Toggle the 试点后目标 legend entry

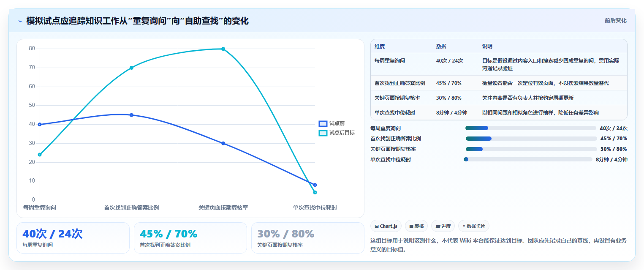[337, 133]
